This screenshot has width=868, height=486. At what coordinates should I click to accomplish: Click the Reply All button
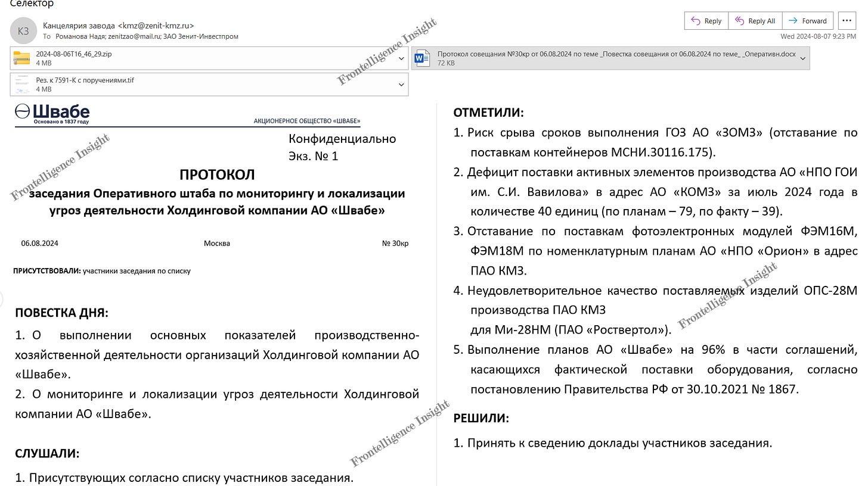pos(755,21)
